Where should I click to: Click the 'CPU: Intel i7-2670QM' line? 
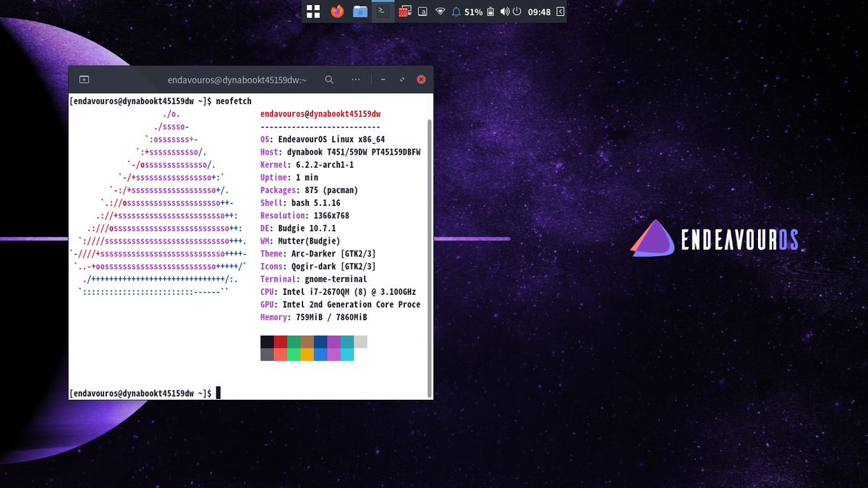[x=339, y=292]
